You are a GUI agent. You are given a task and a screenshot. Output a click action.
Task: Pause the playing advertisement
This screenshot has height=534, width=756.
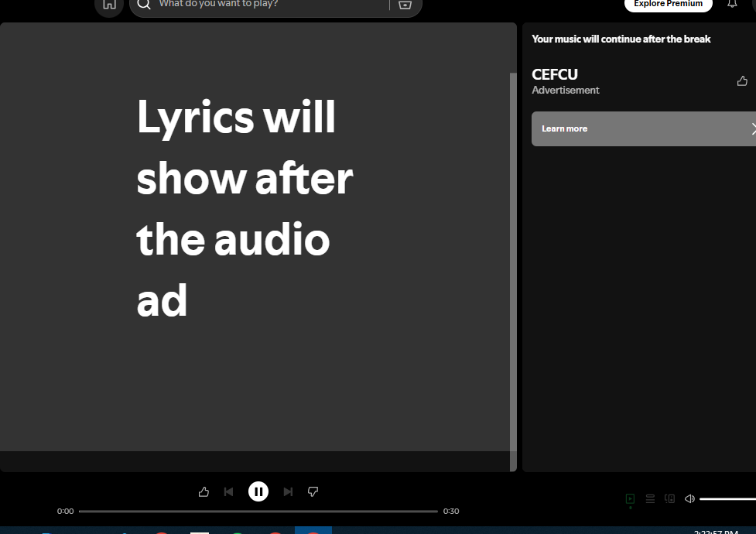258,491
